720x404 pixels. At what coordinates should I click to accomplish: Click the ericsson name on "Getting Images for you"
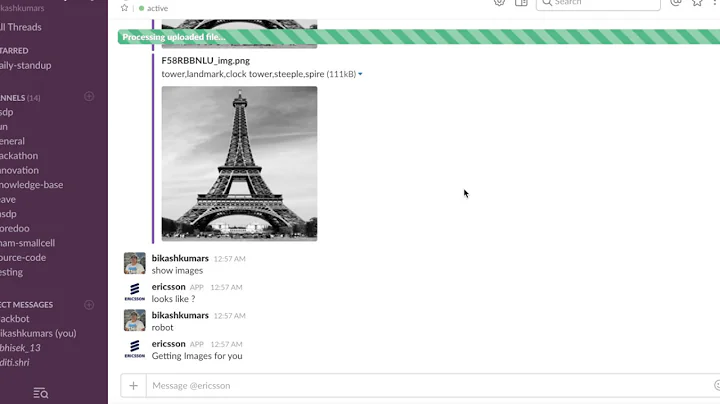169,343
